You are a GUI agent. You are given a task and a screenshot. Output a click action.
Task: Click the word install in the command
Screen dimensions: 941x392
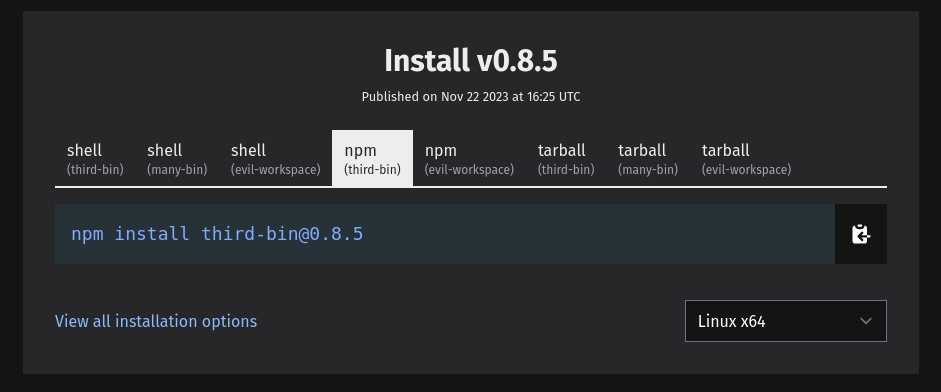pos(152,234)
